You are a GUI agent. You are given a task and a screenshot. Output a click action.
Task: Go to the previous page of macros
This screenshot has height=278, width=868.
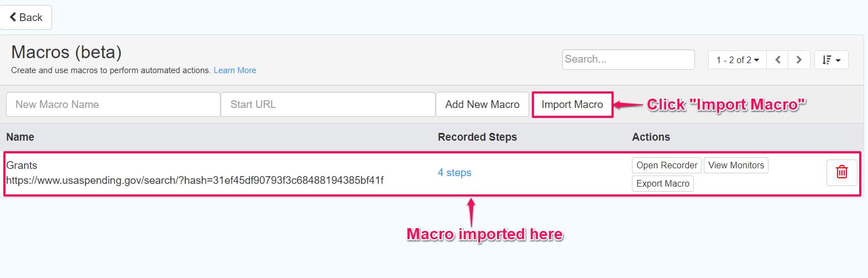778,60
